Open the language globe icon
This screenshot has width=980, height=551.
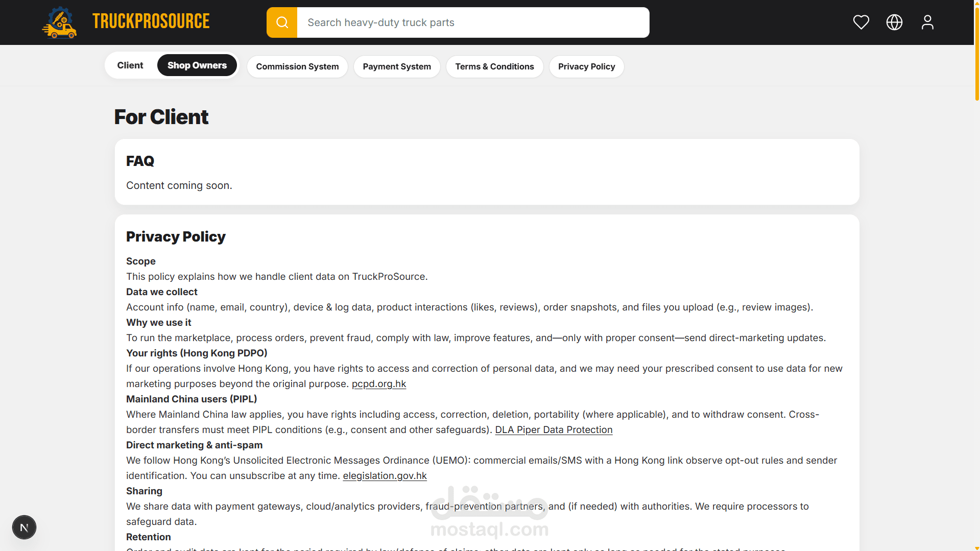click(894, 22)
